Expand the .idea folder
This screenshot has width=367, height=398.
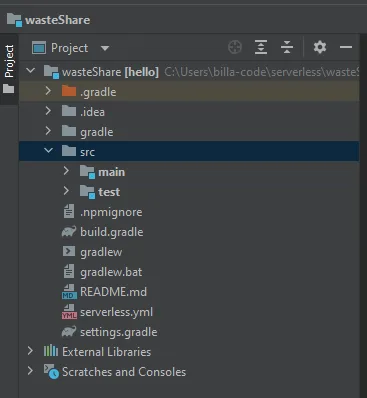point(48,110)
